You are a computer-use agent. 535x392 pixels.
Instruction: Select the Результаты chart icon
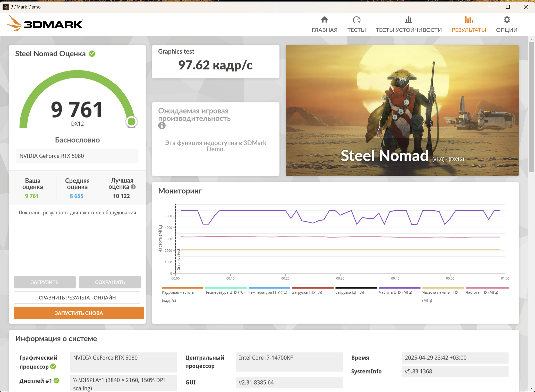[x=469, y=20]
